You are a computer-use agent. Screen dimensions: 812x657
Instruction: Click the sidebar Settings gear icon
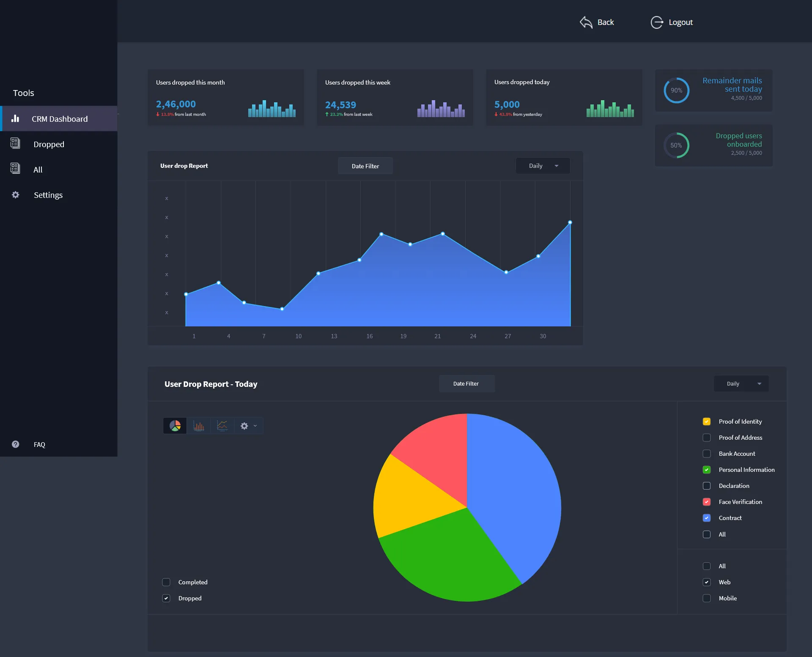(x=16, y=195)
